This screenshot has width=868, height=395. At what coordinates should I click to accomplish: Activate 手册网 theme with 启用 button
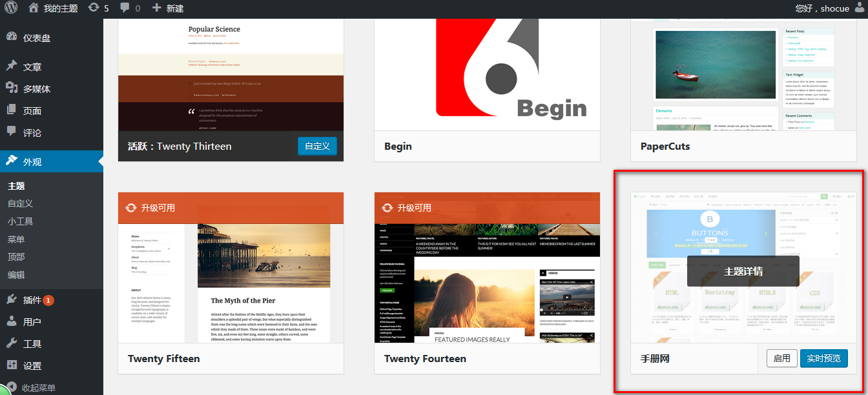[x=781, y=358]
